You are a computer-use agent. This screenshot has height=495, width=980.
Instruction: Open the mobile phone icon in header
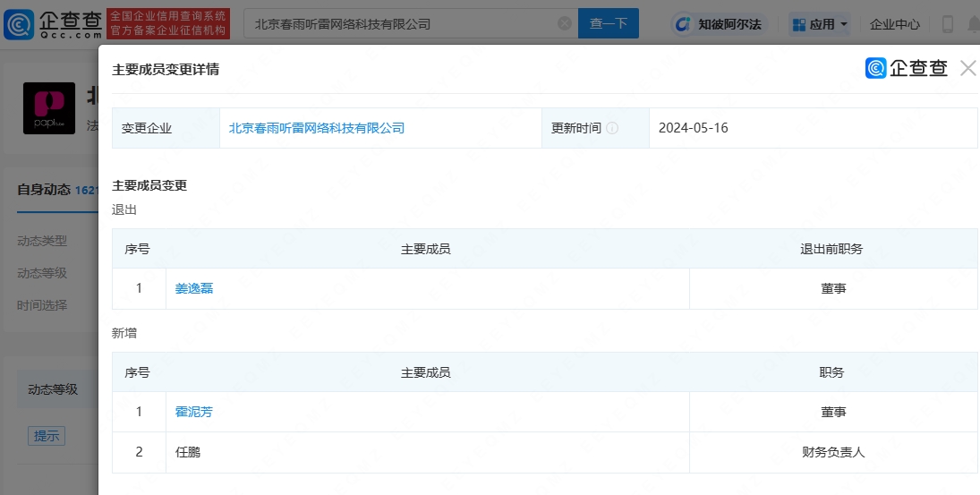click(947, 25)
